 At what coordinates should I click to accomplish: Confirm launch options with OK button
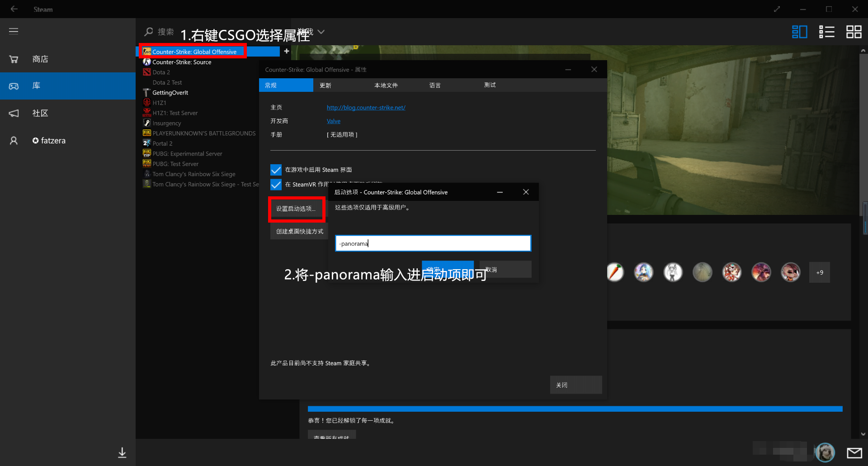(448, 269)
